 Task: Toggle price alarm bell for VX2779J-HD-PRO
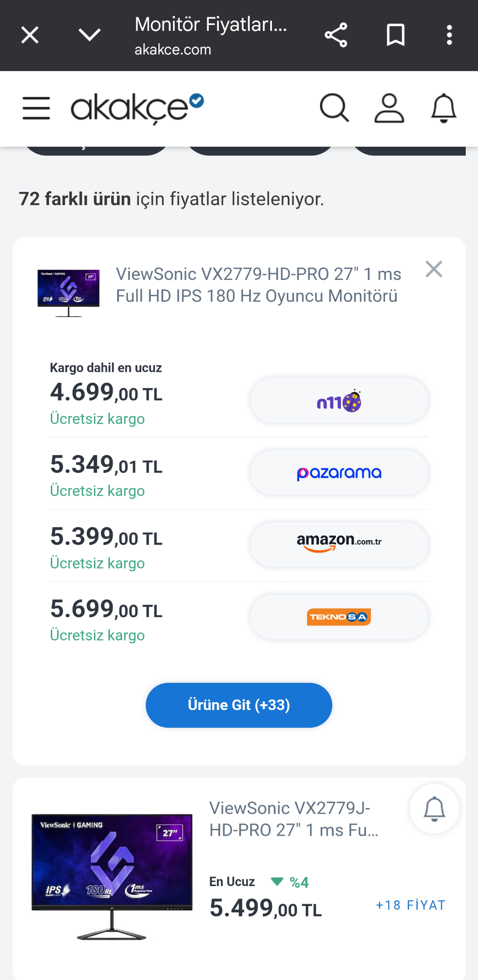point(434,809)
